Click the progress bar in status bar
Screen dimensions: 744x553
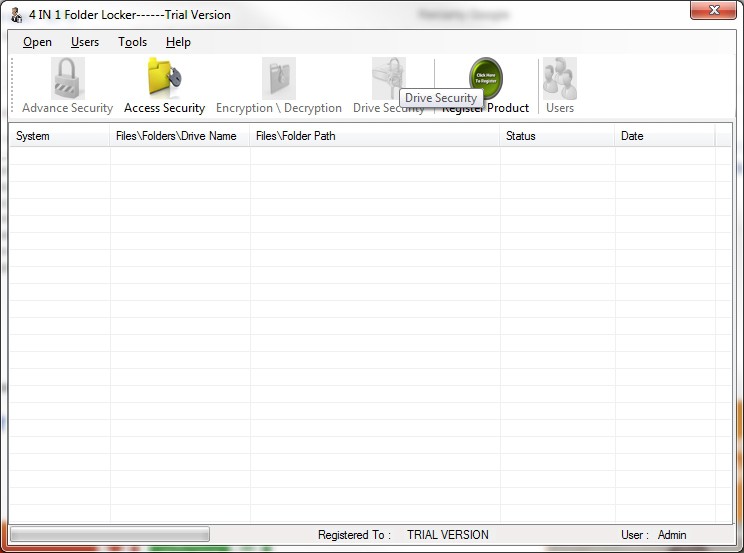pos(110,534)
